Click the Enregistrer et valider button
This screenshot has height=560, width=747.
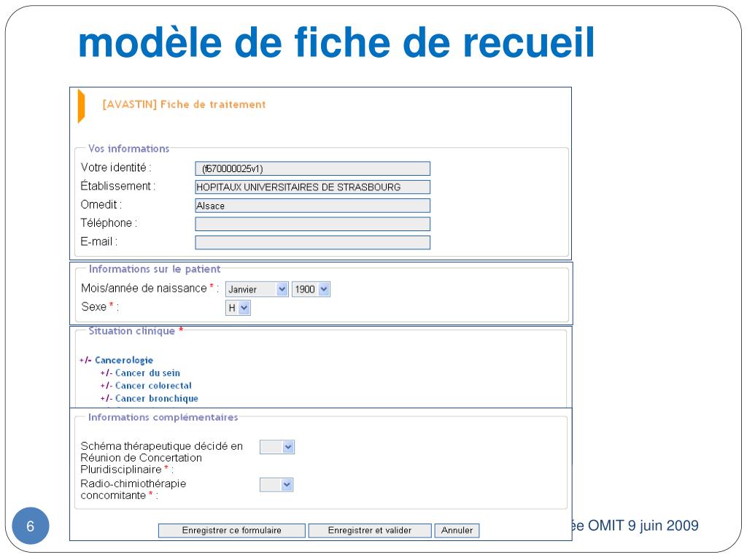[370, 531]
